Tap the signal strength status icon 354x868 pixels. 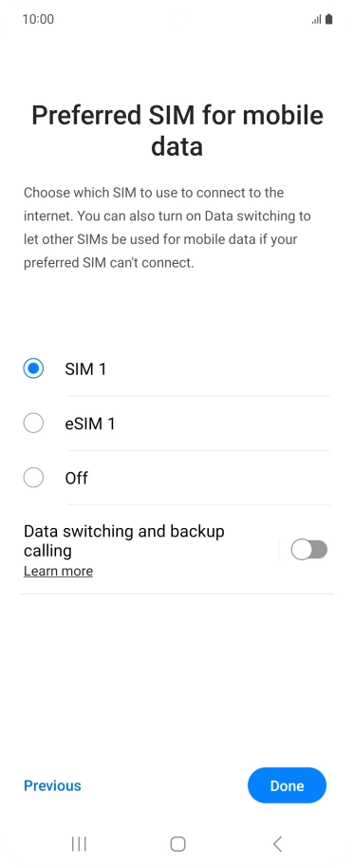tap(316, 19)
